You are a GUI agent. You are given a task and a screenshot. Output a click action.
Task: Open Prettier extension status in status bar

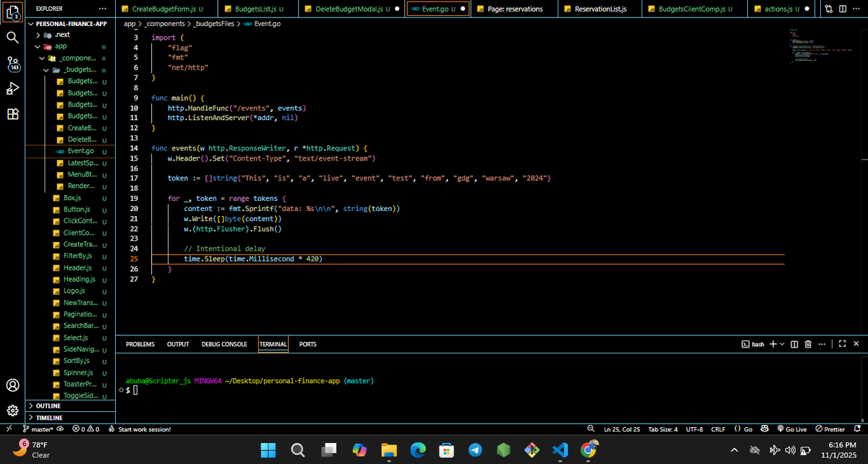click(830, 429)
